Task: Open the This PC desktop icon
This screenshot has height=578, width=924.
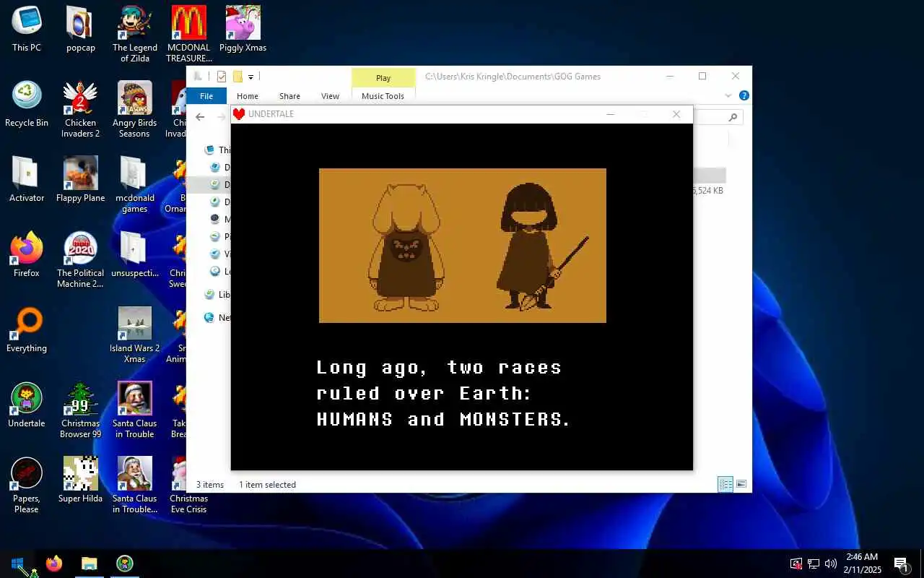Action: [x=27, y=29]
